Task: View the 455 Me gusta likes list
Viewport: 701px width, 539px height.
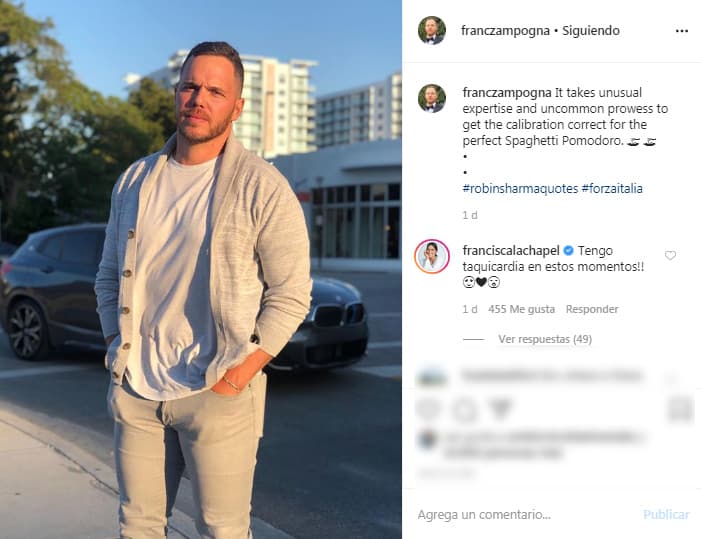Action: click(x=521, y=309)
